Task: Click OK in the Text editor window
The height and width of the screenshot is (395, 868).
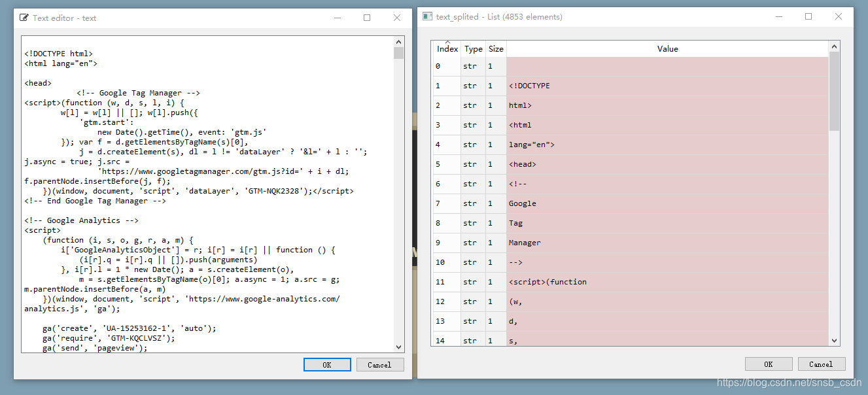Action: point(327,365)
